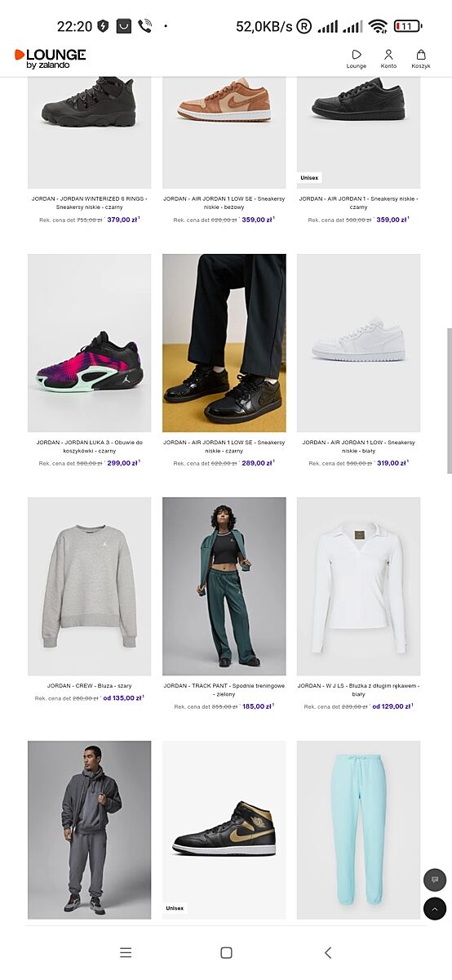452x980 pixels.
Task: Open the Koszyk shopping bag
Action: 421,55
